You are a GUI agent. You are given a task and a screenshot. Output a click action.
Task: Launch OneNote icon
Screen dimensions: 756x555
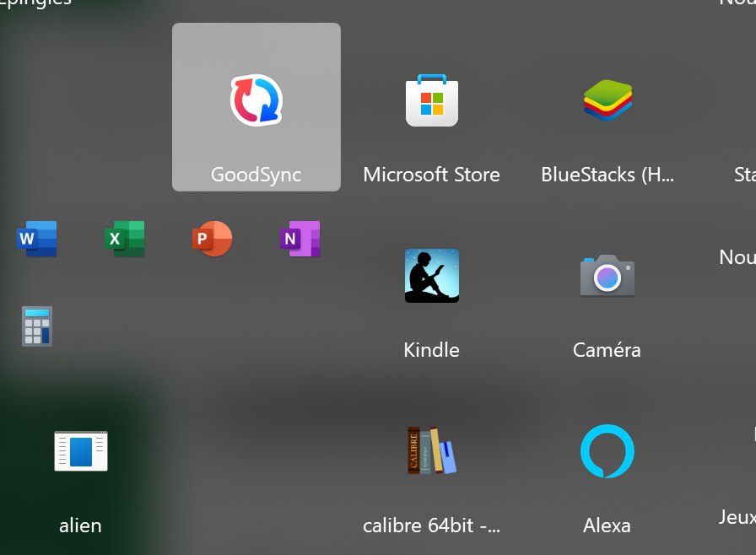300,239
